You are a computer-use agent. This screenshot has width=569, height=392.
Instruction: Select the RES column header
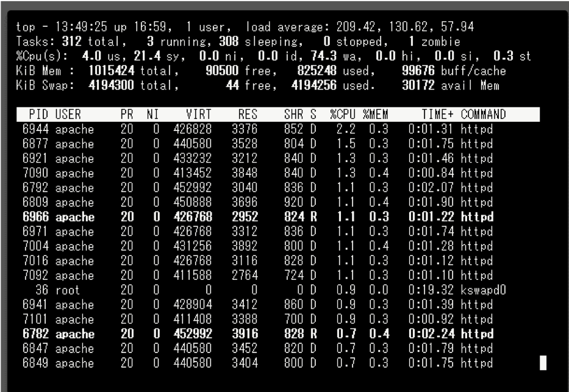(248, 115)
